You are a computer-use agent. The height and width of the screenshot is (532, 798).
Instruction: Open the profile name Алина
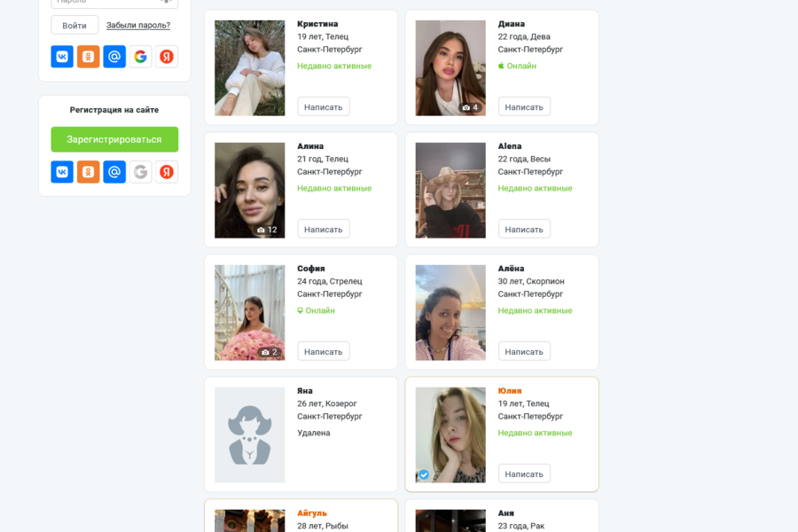[x=310, y=146]
